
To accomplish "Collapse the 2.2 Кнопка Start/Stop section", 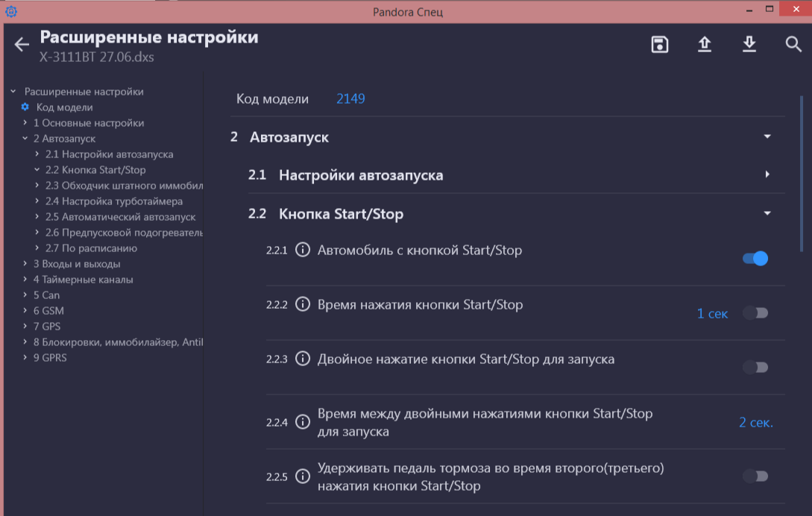I will 767,213.
